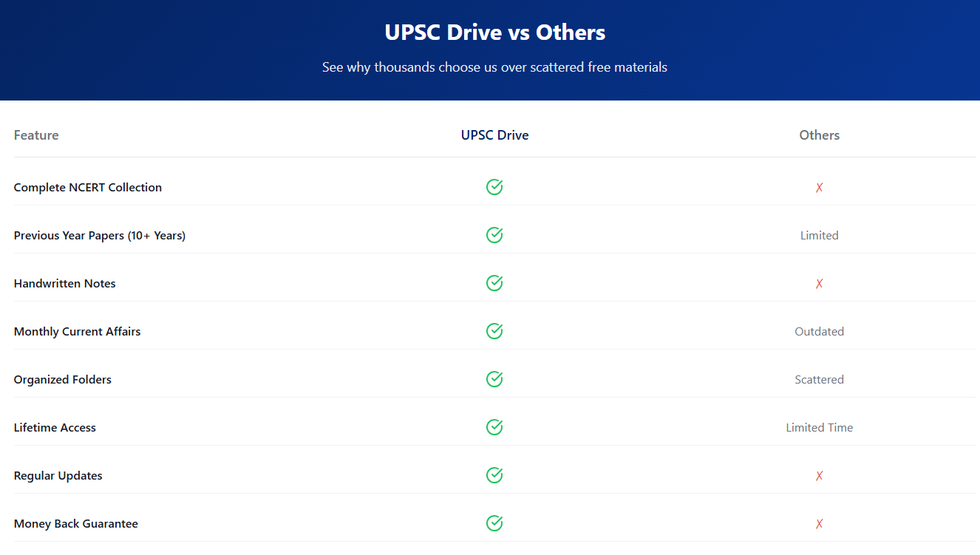Click red X for Regular Updates

pyautogui.click(x=819, y=476)
